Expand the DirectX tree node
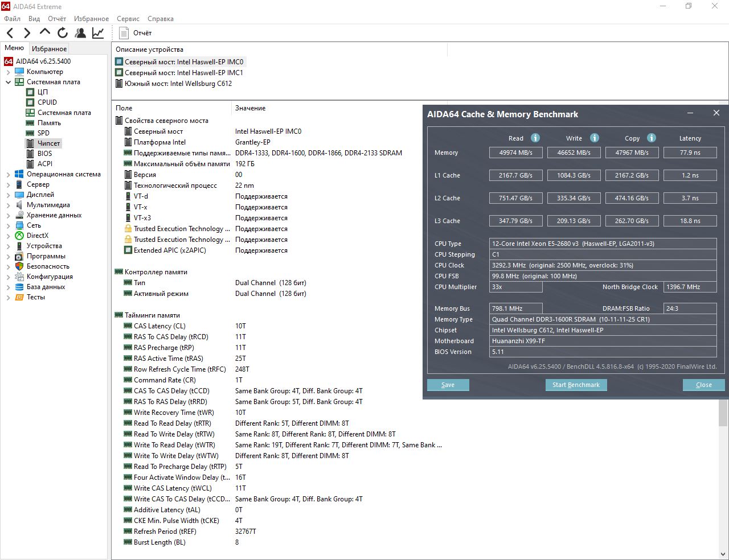This screenshot has height=560, width=729. (x=8, y=236)
